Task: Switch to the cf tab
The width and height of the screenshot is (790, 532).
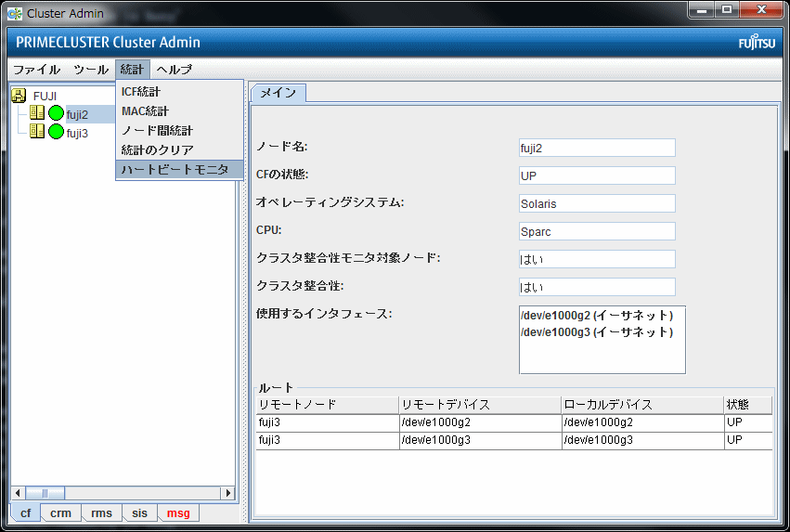Action: click(x=25, y=513)
